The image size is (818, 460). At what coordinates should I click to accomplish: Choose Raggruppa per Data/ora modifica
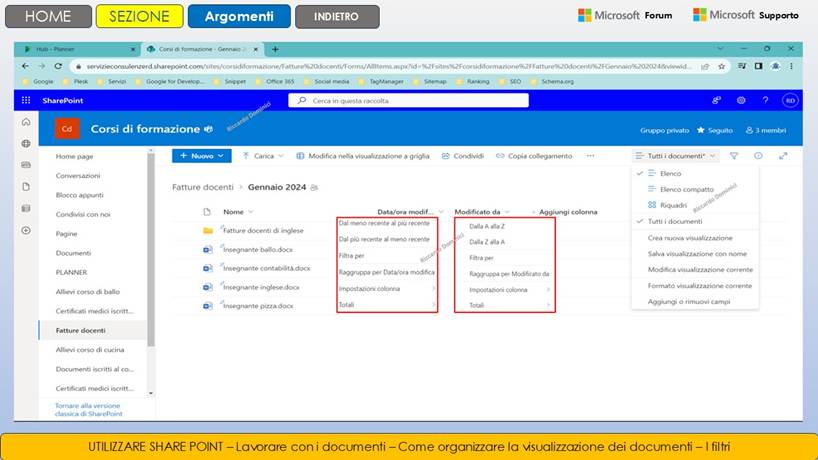tap(387, 272)
